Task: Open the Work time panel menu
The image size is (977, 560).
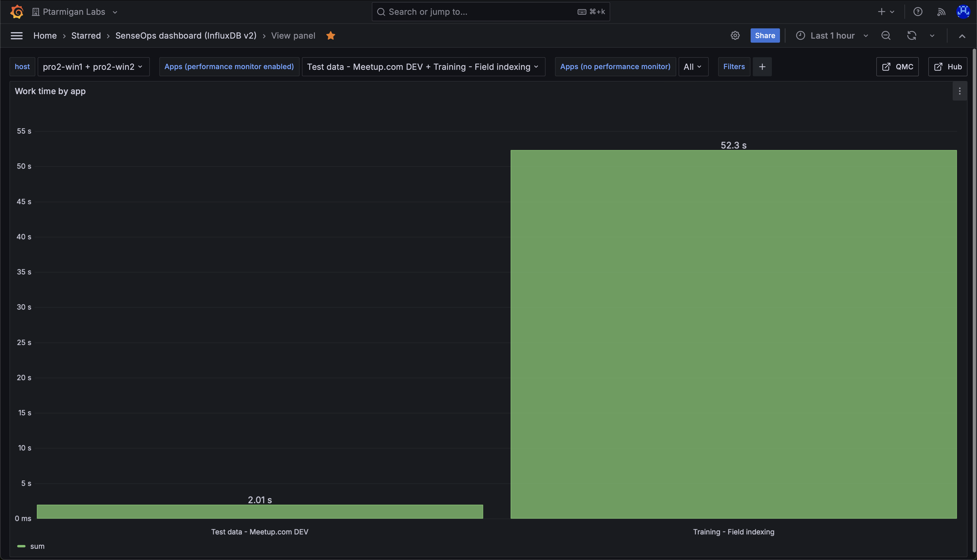Action: pos(959,91)
